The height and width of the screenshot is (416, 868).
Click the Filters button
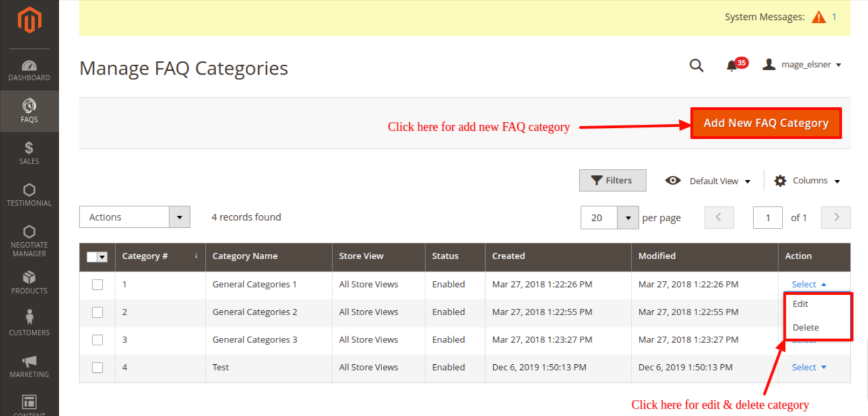point(612,181)
